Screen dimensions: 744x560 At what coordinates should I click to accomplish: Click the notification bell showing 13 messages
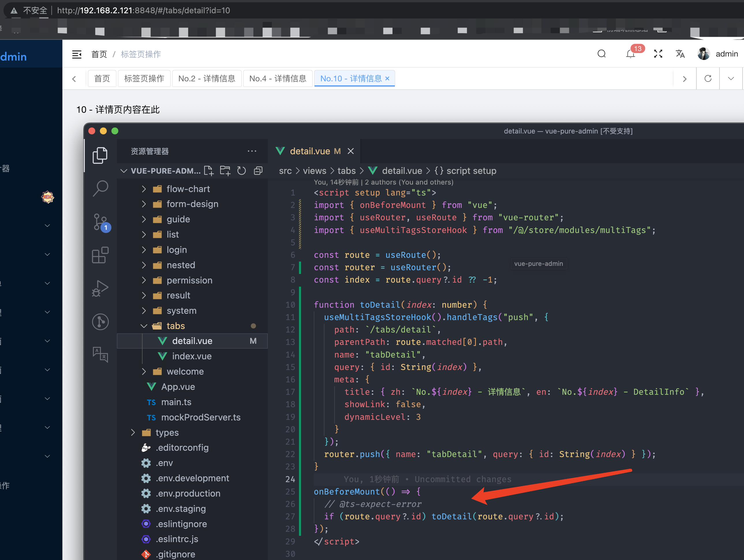tap(630, 54)
